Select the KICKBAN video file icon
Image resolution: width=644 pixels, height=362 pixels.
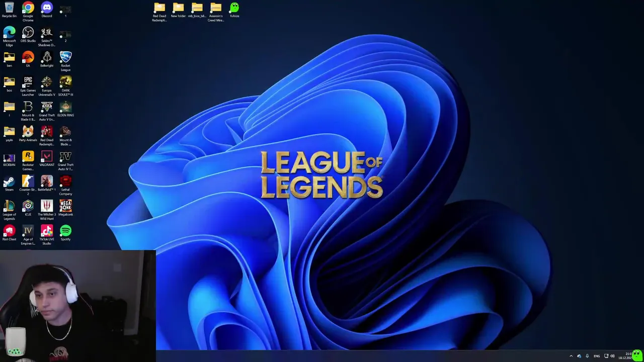point(9,159)
